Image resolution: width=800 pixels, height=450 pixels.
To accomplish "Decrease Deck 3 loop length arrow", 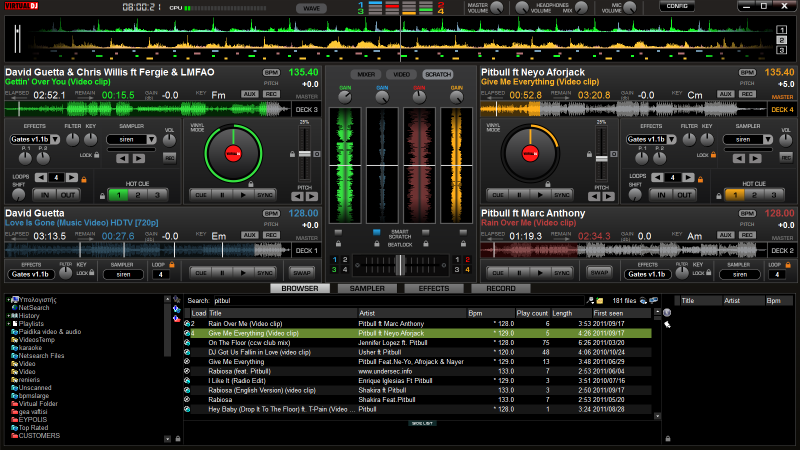I will 41,178.
